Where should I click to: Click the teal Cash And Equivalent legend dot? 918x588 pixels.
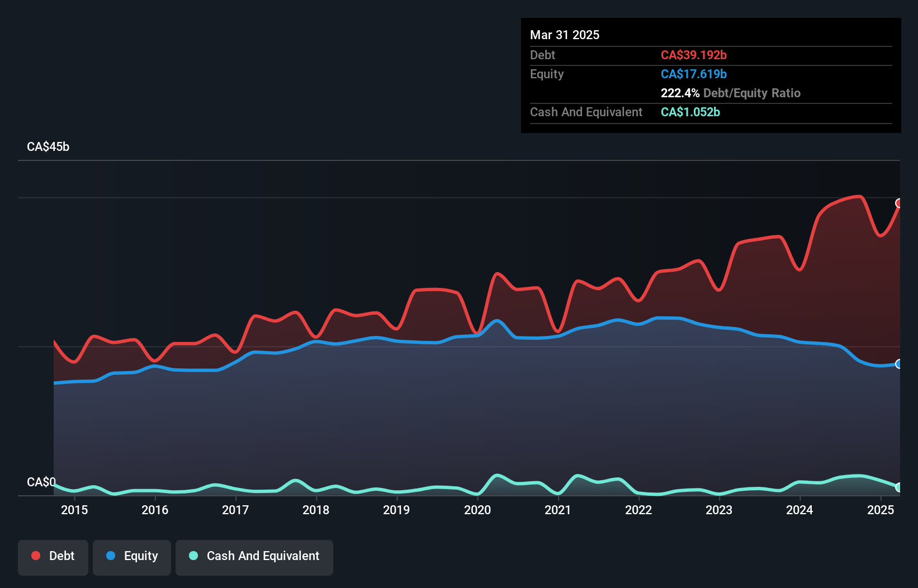(x=193, y=556)
